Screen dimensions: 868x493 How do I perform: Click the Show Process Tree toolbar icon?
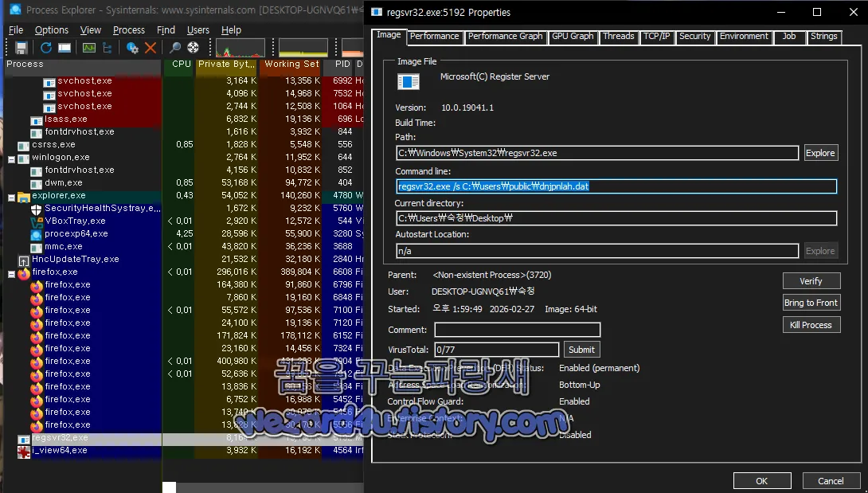tap(108, 48)
